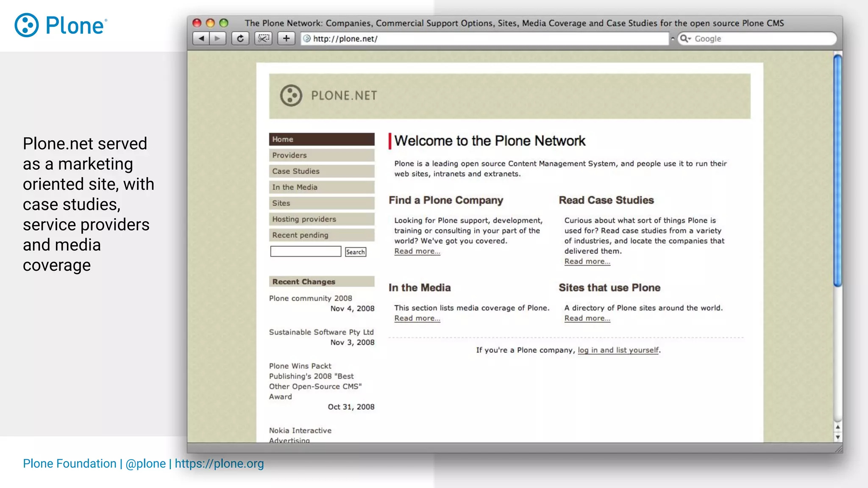Image resolution: width=868 pixels, height=488 pixels.
Task: Click the scrollbar down arrow
Action: [x=837, y=437]
